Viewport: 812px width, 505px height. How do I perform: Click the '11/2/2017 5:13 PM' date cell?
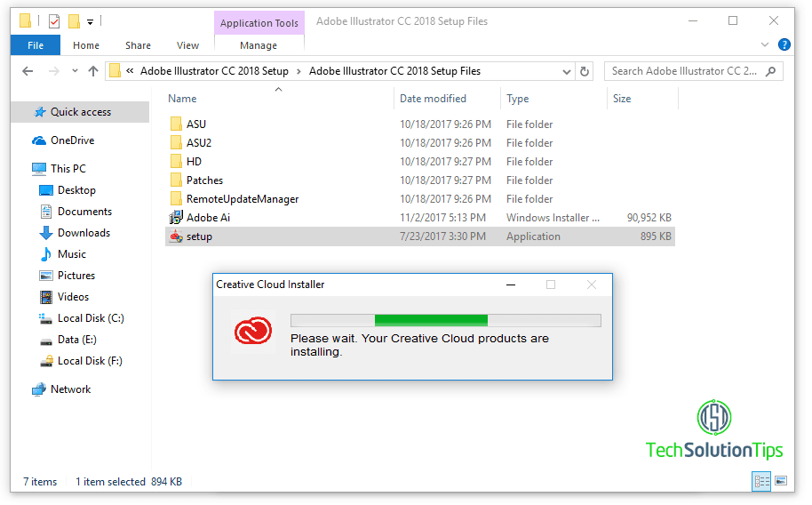point(442,218)
